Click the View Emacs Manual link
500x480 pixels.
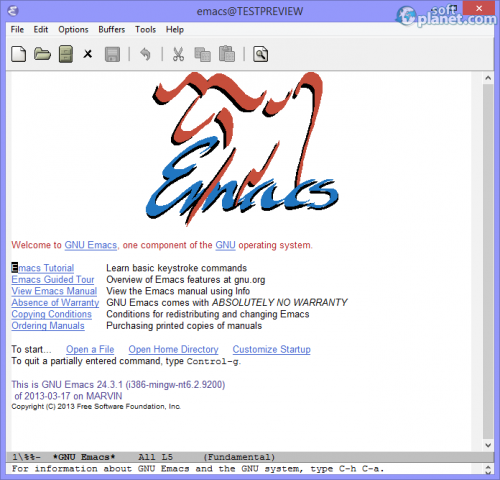pyautogui.click(x=54, y=291)
